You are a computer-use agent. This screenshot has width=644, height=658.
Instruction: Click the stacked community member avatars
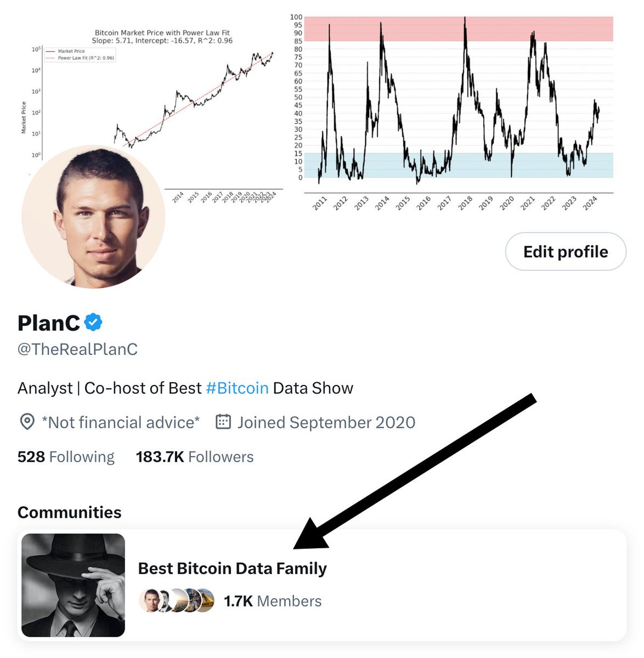(x=177, y=601)
